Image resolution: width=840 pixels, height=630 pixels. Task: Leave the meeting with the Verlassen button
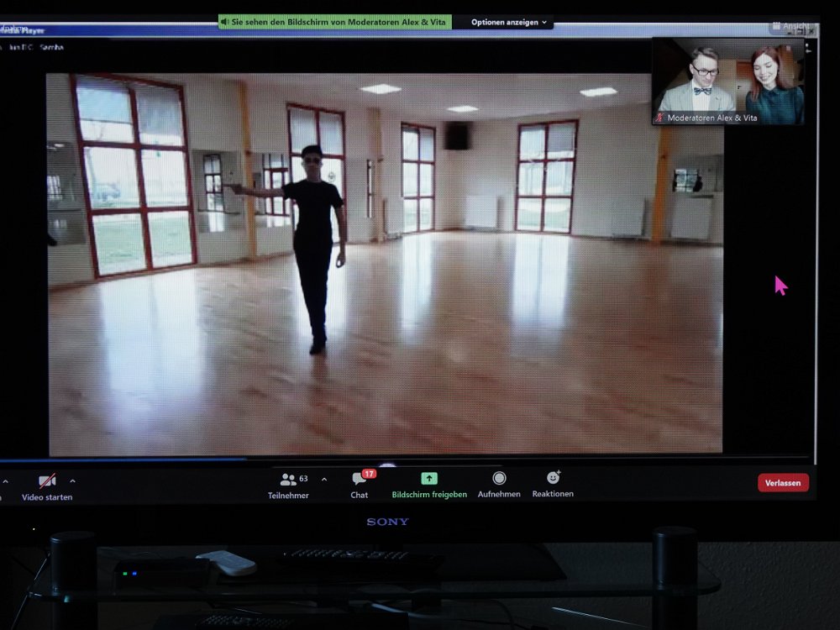point(783,483)
